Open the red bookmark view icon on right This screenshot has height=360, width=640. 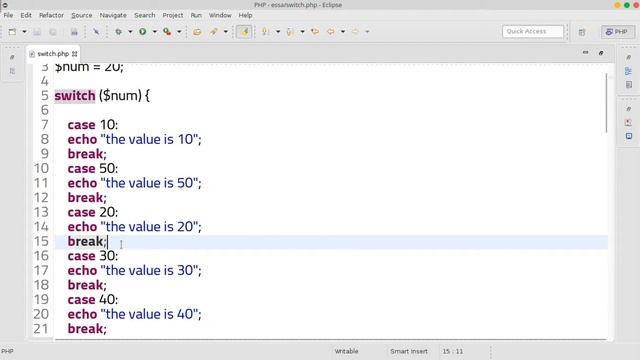coord(629,122)
